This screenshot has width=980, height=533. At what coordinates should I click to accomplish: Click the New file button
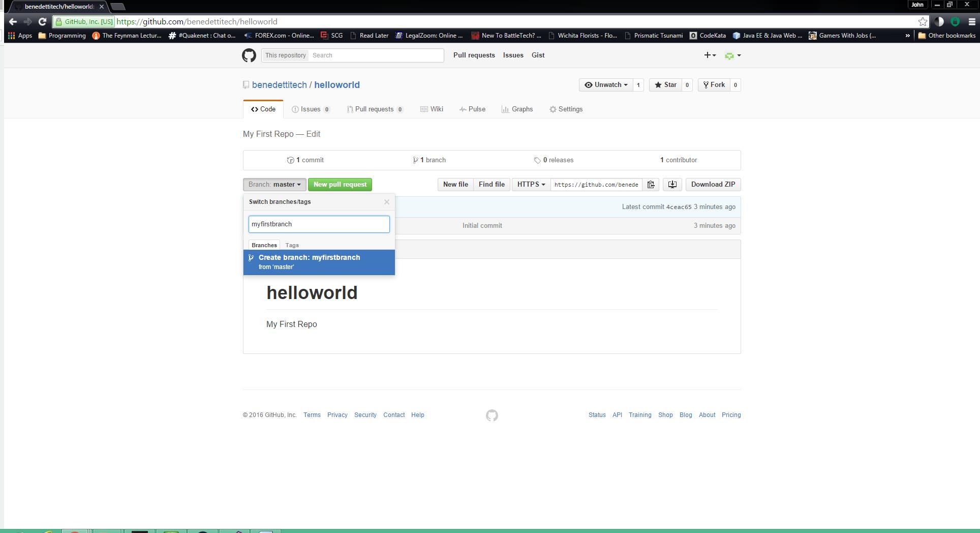(455, 185)
